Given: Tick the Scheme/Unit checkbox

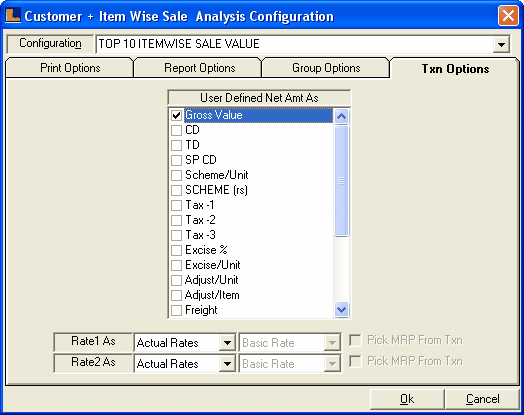Looking at the screenshot, I should pos(176,176).
